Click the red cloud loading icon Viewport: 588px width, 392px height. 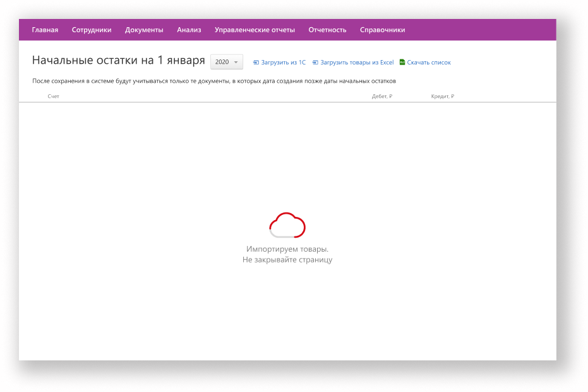(287, 225)
